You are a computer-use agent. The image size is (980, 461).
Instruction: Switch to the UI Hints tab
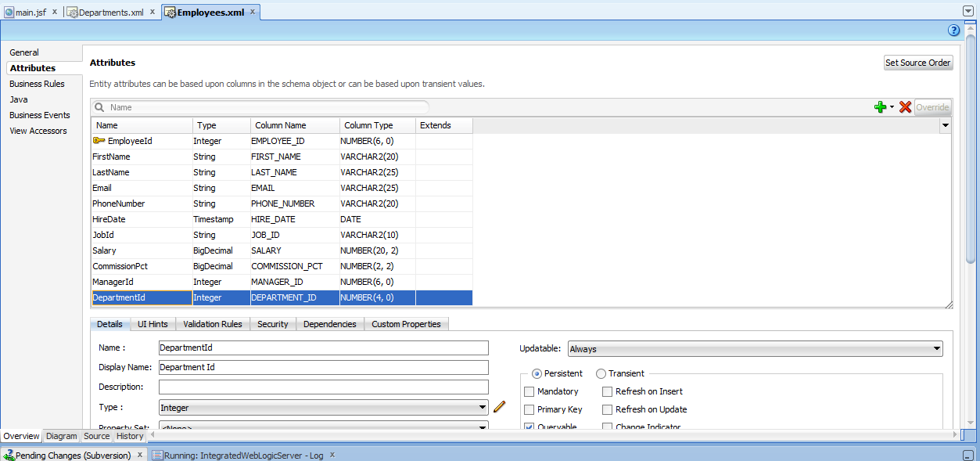[x=152, y=324]
